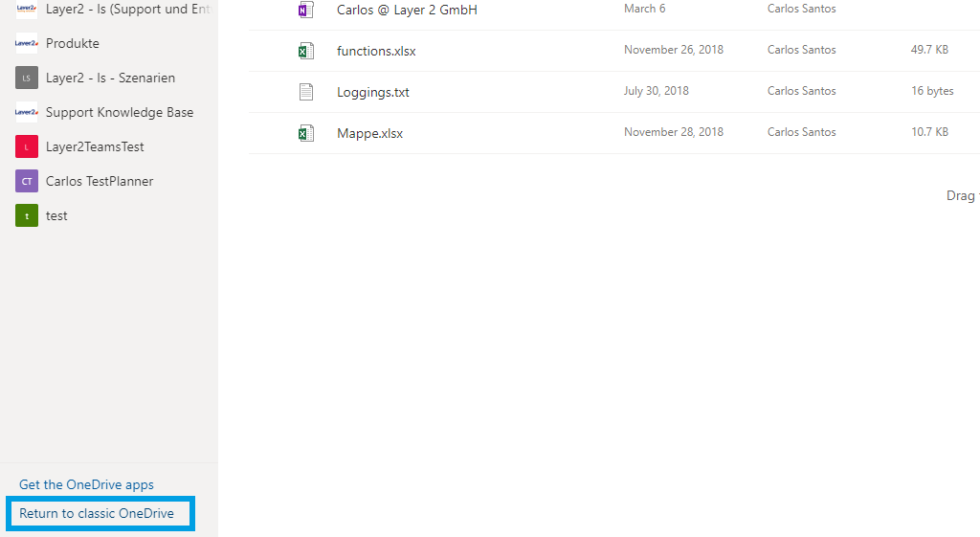This screenshot has height=537, width=980.
Task: Click the Layer2 logo beside Produkte
Action: pos(27,43)
